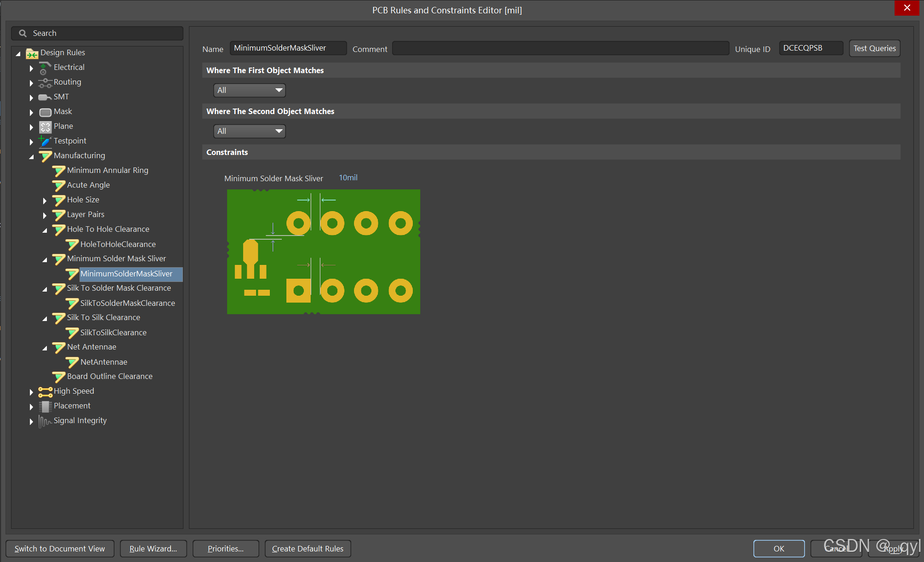
Task: Click the Electrical rules category icon
Action: [x=45, y=68]
